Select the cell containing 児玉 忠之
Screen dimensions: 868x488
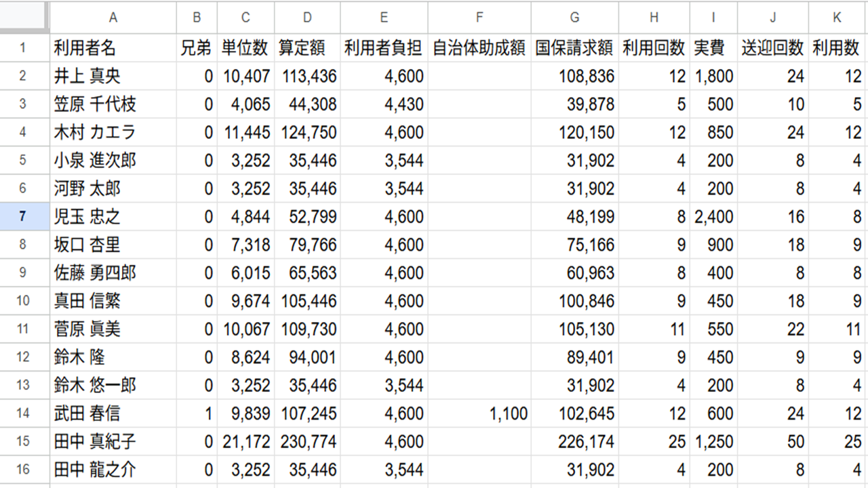coord(113,217)
